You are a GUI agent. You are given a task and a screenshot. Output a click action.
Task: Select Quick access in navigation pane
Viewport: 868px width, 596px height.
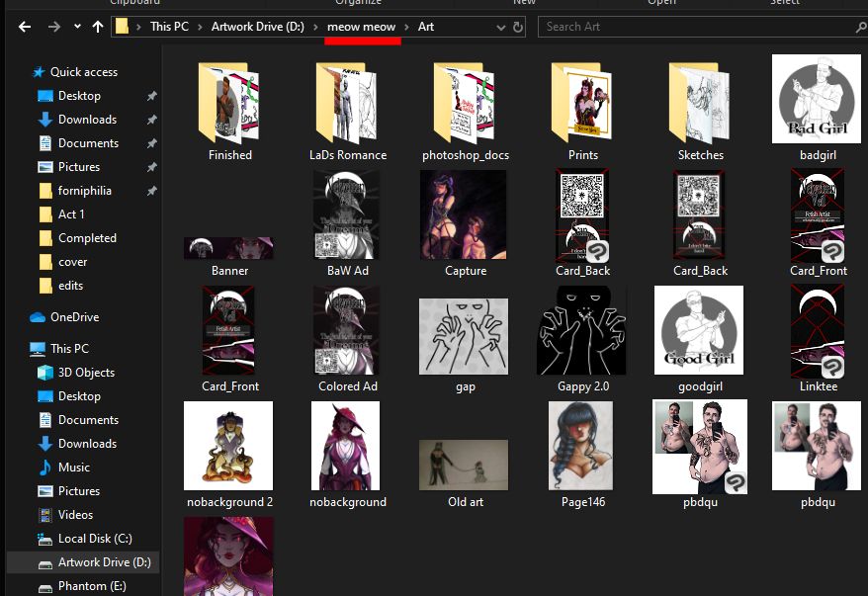(84, 72)
